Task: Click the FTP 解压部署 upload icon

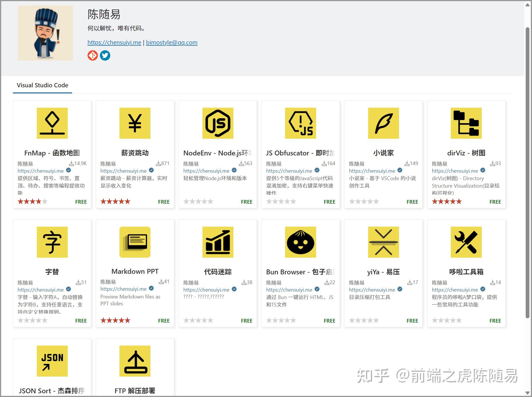Action: (135, 361)
